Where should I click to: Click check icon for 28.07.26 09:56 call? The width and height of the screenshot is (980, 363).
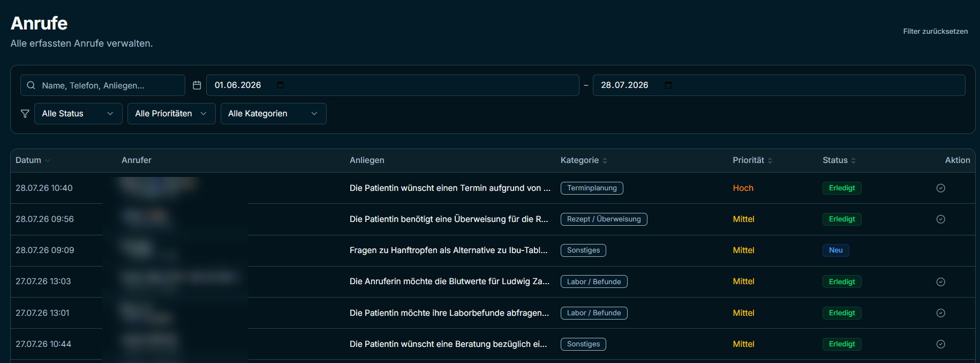tap(940, 219)
